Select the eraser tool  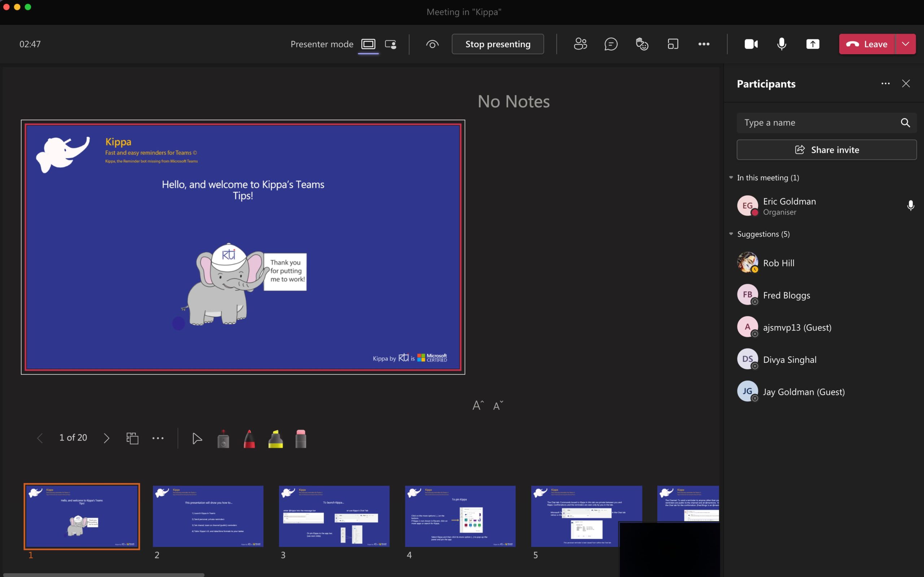pyautogui.click(x=301, y=439)
